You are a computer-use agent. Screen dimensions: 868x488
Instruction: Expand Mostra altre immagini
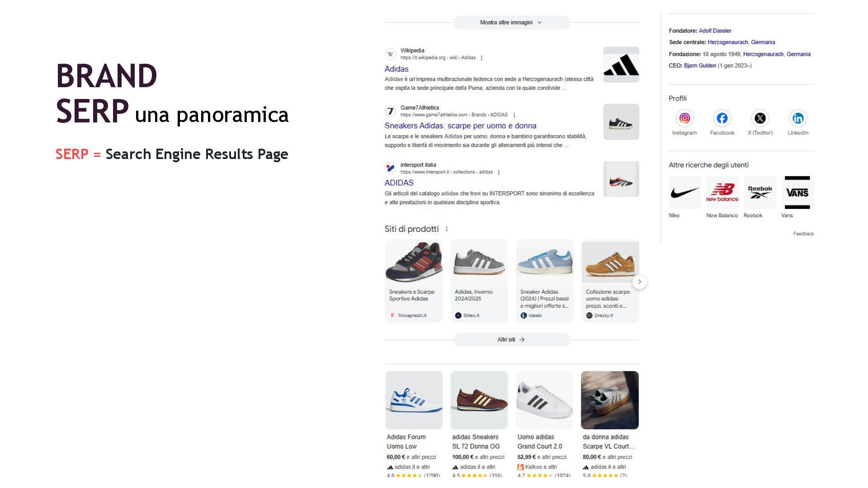point(512,23)
